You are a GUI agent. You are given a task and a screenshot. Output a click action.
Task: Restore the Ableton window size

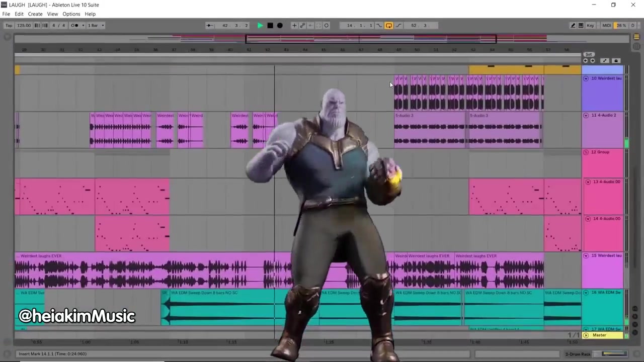point(613,5)
